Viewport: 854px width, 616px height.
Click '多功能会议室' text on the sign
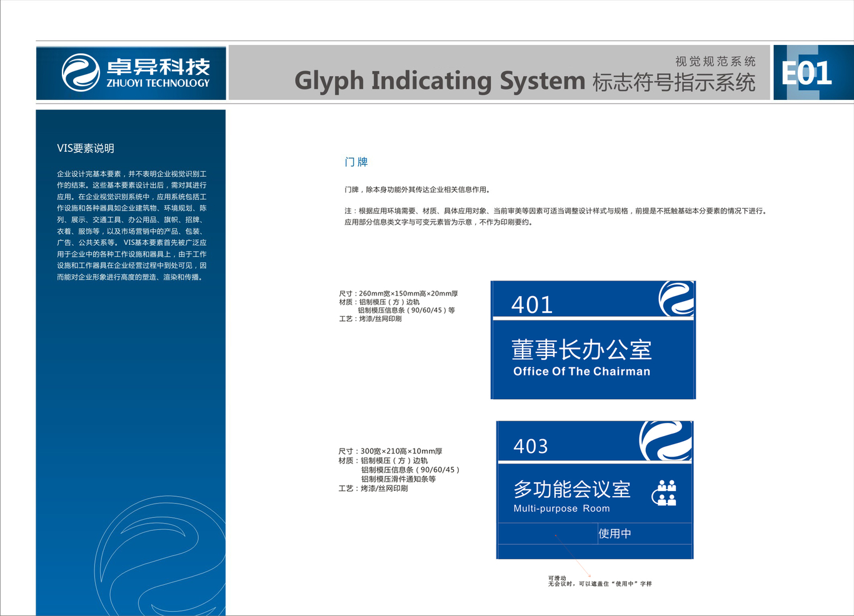pos(572,489)
